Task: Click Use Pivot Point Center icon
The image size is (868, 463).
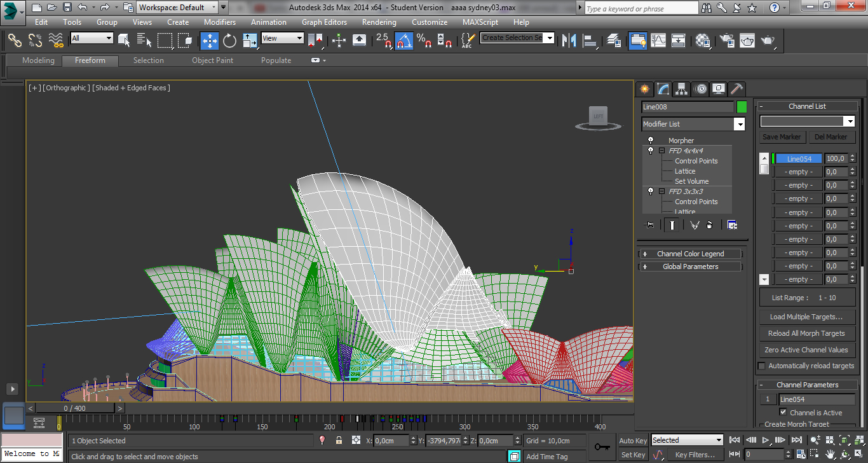Action: [x=315, y=41]
